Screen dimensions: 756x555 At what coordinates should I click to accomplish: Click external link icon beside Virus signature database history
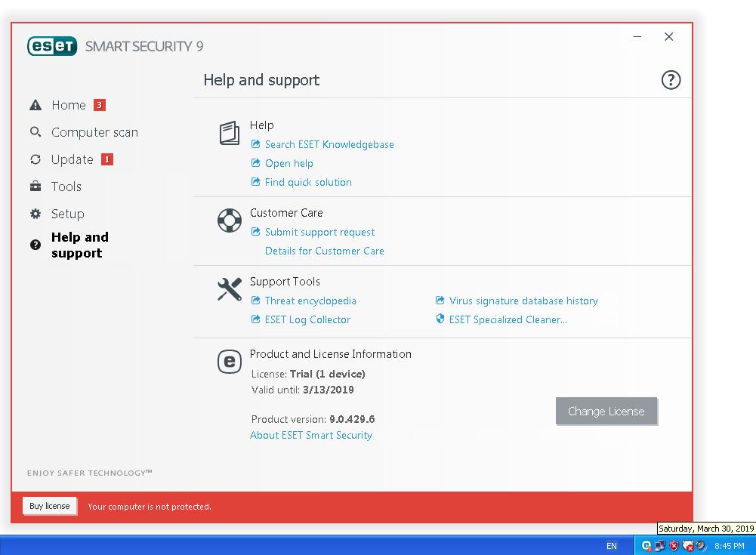[x=440, y=301]
